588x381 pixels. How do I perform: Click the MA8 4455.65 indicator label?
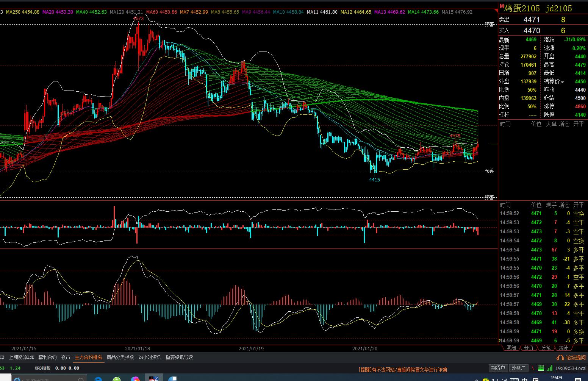(225, 12)
